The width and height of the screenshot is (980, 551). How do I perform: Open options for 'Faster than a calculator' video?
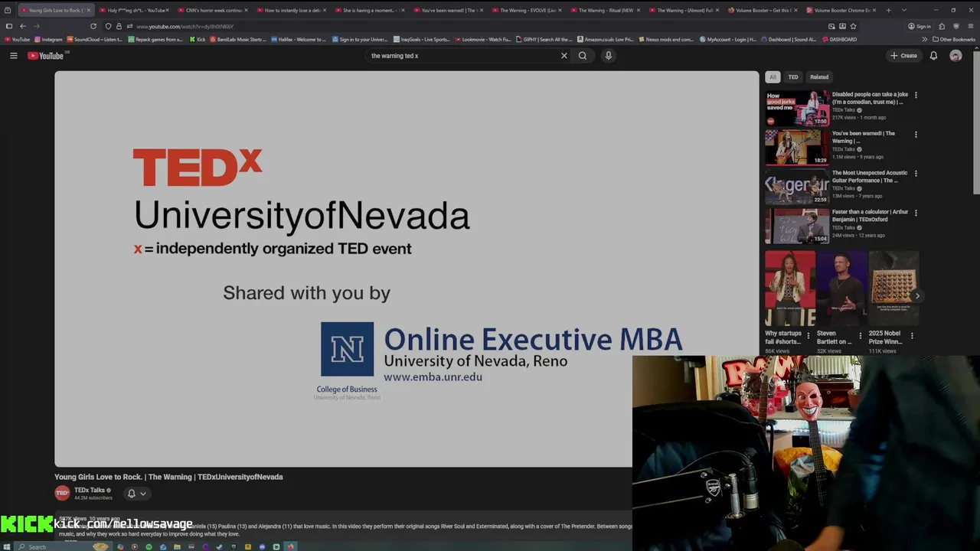tap(916, 213)
